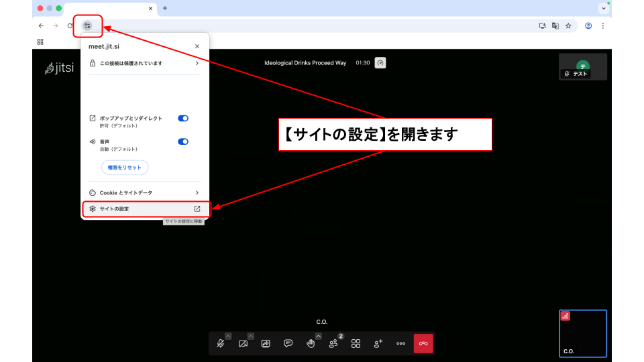644x362 pixels.
Task: Turn on the camera in toolbar
Action: tap(243, 343)
